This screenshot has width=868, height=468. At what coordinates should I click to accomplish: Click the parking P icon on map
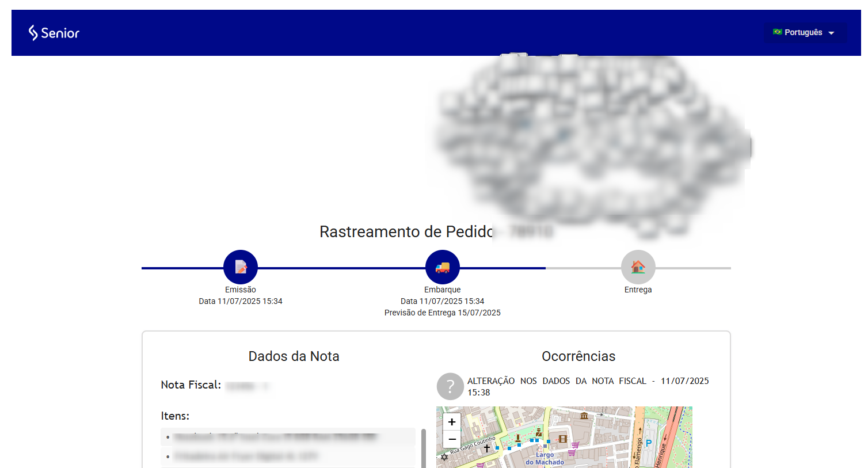(649, 443)
